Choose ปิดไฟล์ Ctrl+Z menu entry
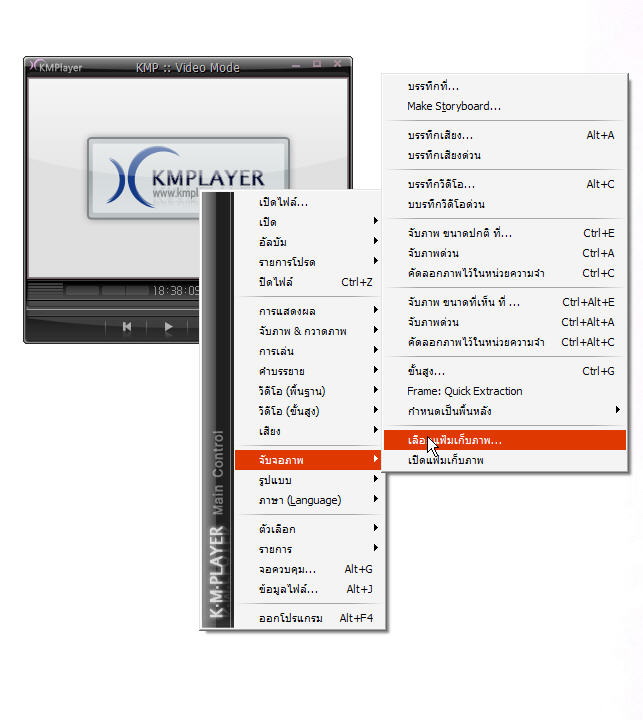The width and height of the screenshot is (643, 720). 308,281
